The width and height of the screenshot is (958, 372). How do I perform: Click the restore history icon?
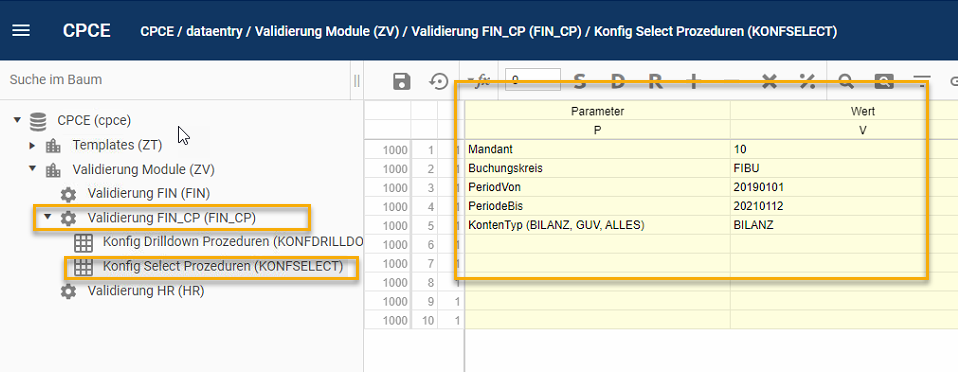pos(439,81)
